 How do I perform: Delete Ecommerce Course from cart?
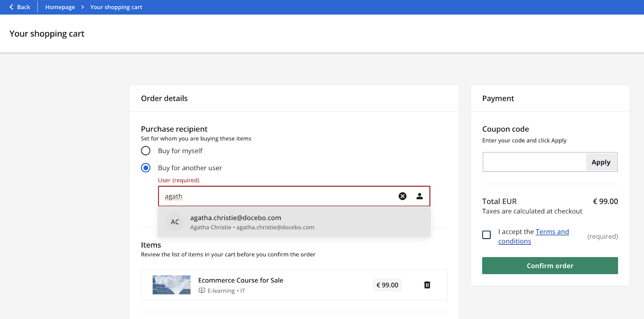click(x=427, y=285)
